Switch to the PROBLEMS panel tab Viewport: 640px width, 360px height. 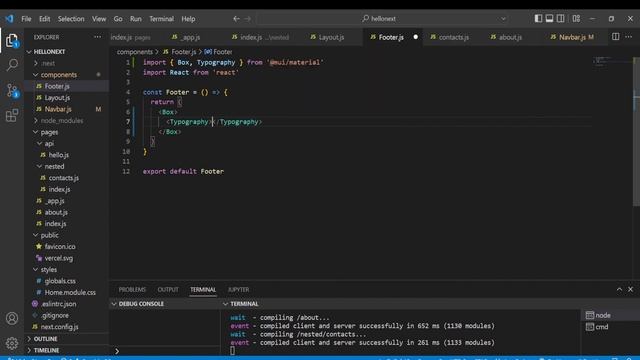tap(132, 289)
